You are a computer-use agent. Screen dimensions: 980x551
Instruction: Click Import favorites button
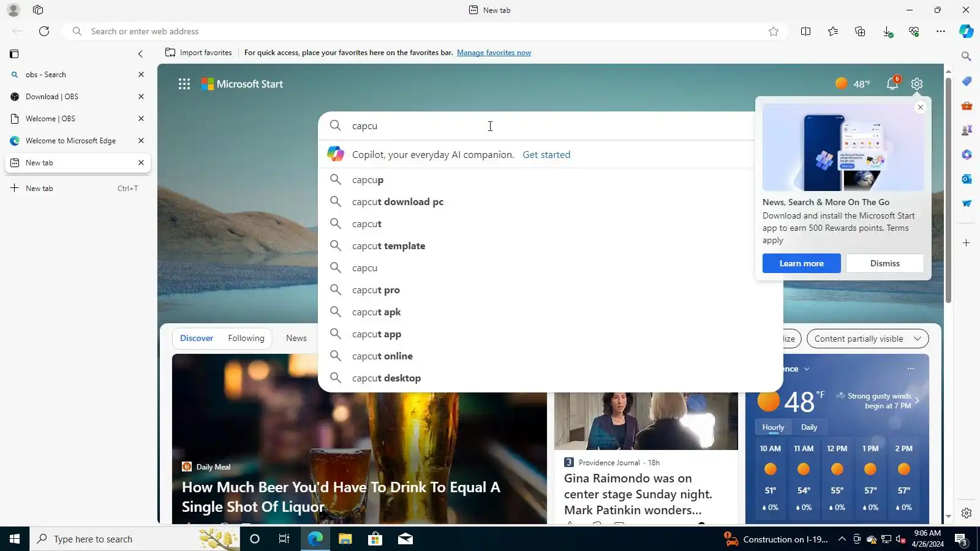[x=198, y=53]
